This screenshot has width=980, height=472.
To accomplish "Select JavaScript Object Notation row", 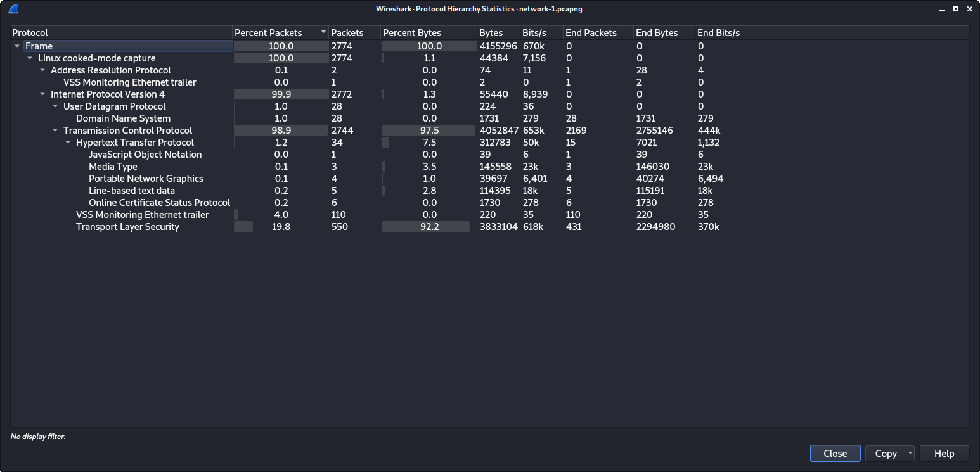I will [x=489, y=155].
